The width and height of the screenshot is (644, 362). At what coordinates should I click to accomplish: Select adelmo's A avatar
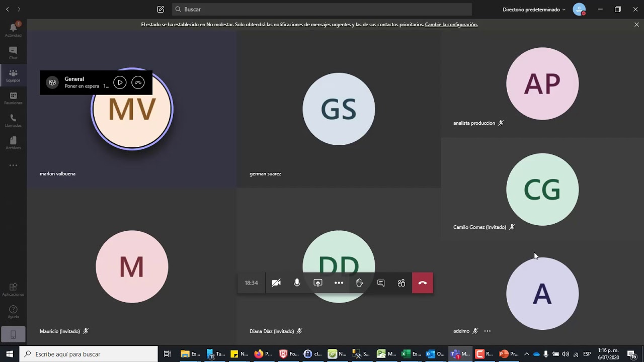(x=542, y=294)
